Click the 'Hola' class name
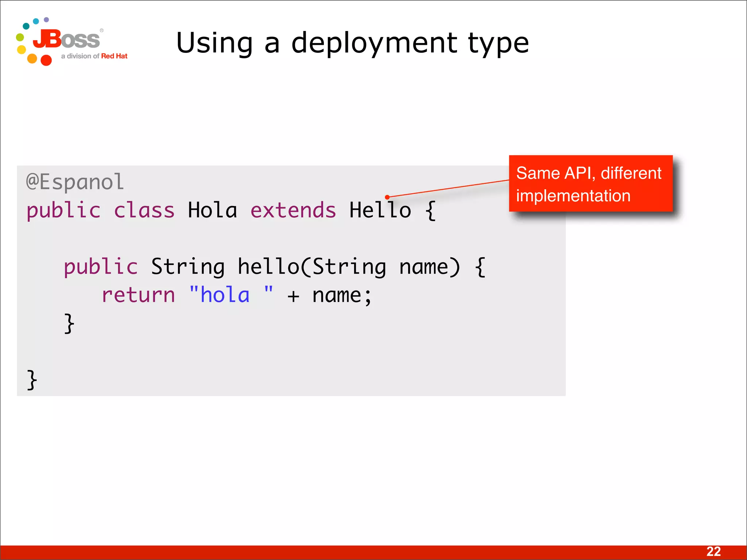 click(212, 210)
